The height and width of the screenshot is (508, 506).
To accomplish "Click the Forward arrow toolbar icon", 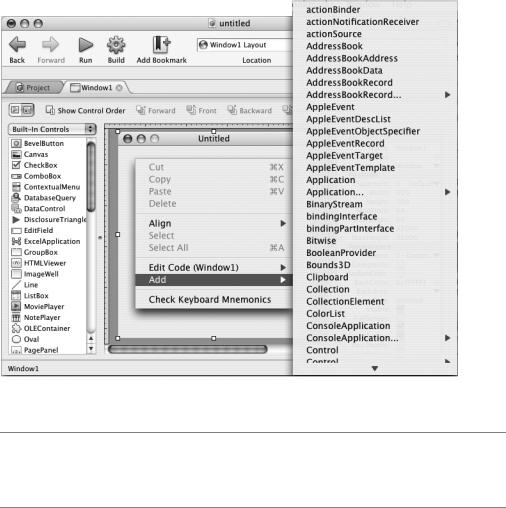I will click(x=50, y=44).
